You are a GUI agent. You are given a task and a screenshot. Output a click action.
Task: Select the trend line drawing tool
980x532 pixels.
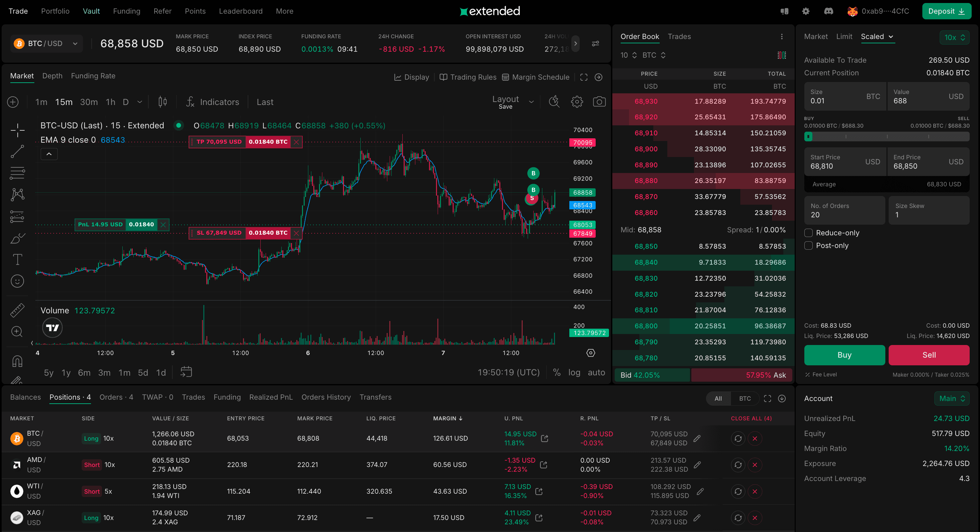tap(17, 151)
